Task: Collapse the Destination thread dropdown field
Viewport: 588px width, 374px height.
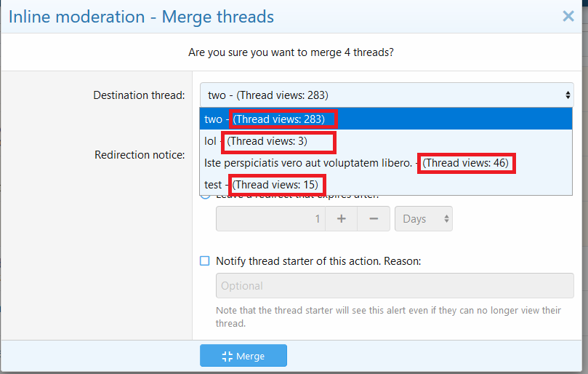Action: [x=385, y=95]
